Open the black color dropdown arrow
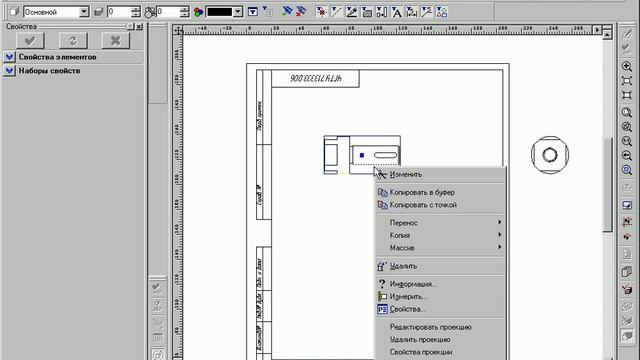 pos(238,12)
